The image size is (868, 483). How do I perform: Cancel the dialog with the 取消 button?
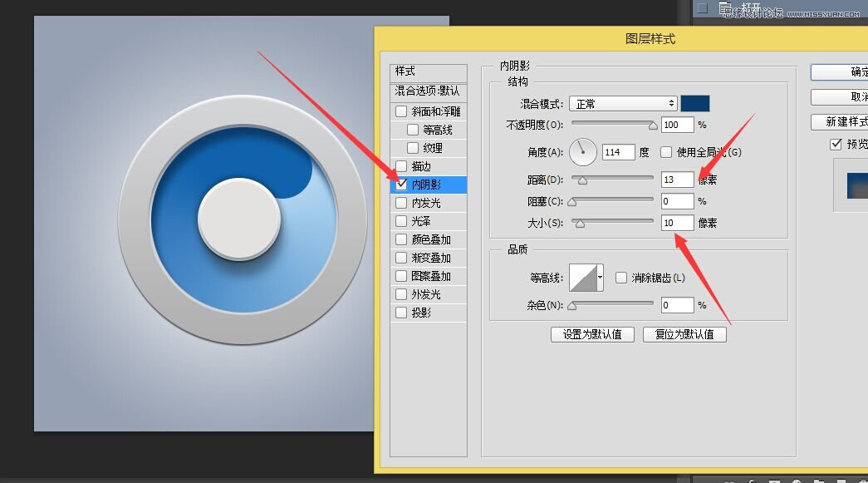click(839, 97)
